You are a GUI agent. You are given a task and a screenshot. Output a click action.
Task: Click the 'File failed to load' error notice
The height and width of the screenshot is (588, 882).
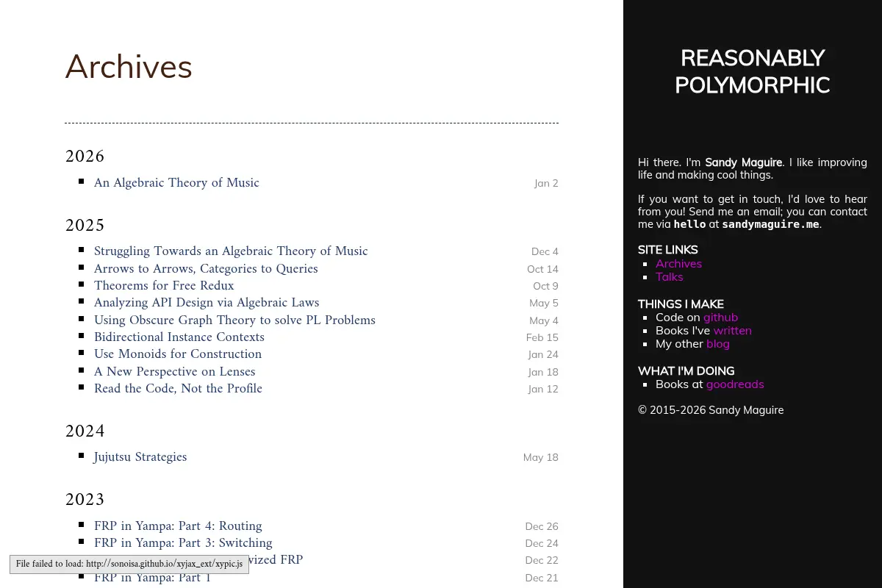129,564
